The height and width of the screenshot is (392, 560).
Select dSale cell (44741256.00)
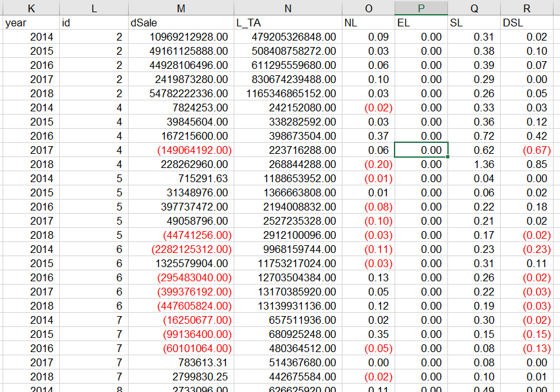(181, 235)
